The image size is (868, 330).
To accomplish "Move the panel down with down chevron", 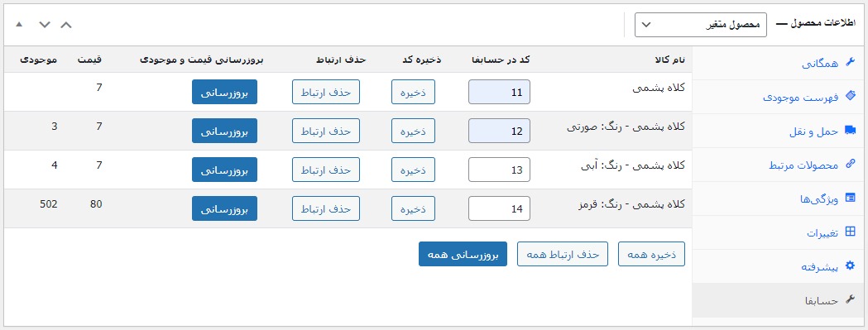I will 45,24.
